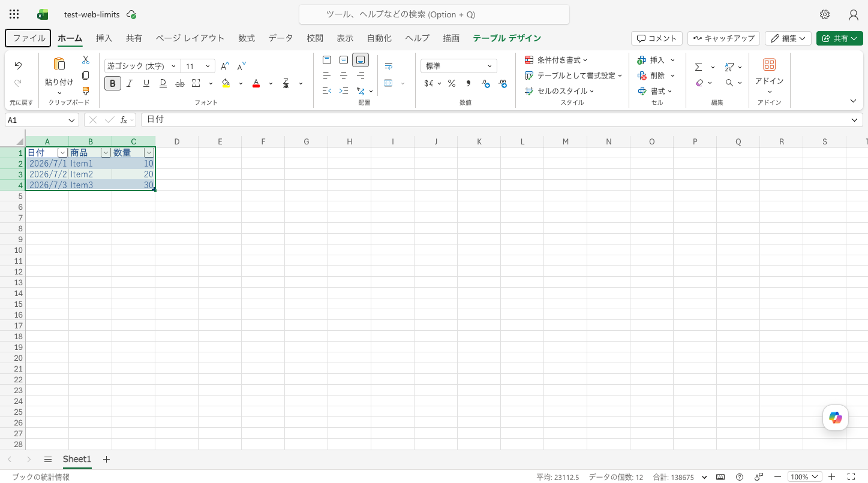
Task: Open the 数量 column filter dropdown
Action: tap(149, 153)
